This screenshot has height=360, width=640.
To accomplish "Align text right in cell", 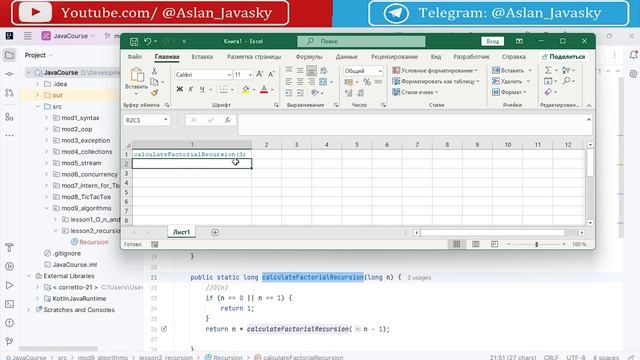I will [x=311, y=82].
